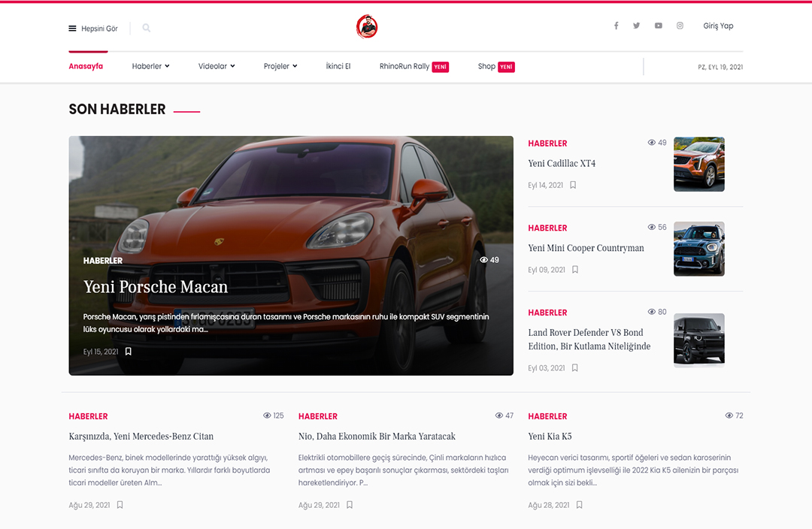Click the SON HABERLER section heading
Image resolution: width=812 pixels, height=529 pixels.
coord(117,109)
